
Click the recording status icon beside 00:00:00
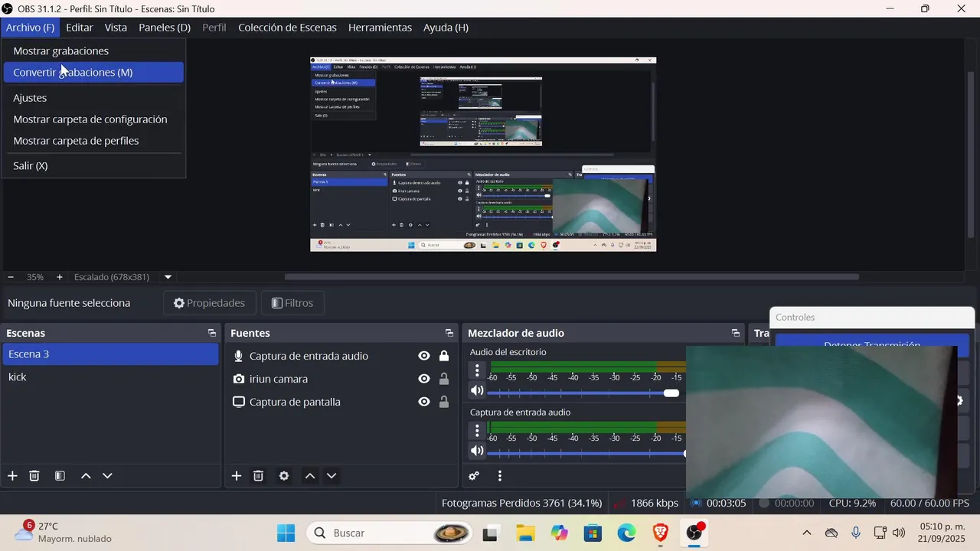coord(764,504)
